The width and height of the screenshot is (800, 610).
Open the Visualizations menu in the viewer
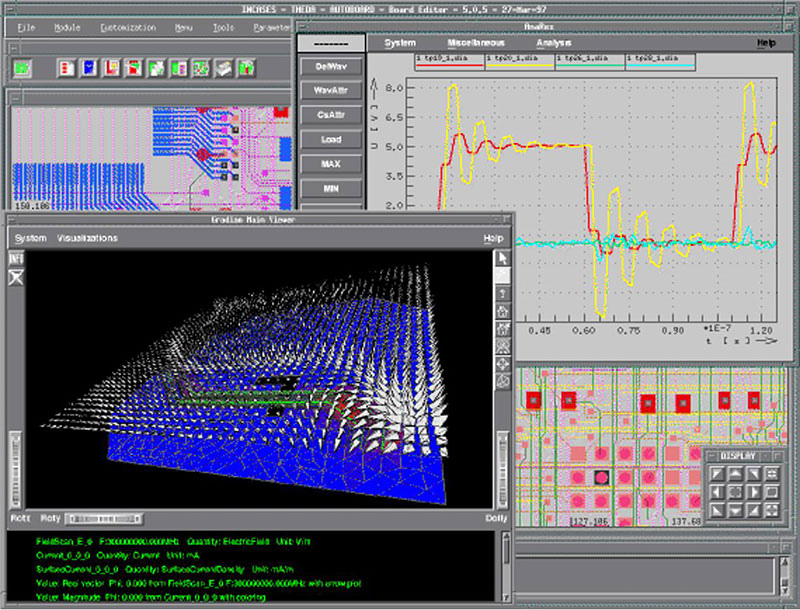coord(87,238)
